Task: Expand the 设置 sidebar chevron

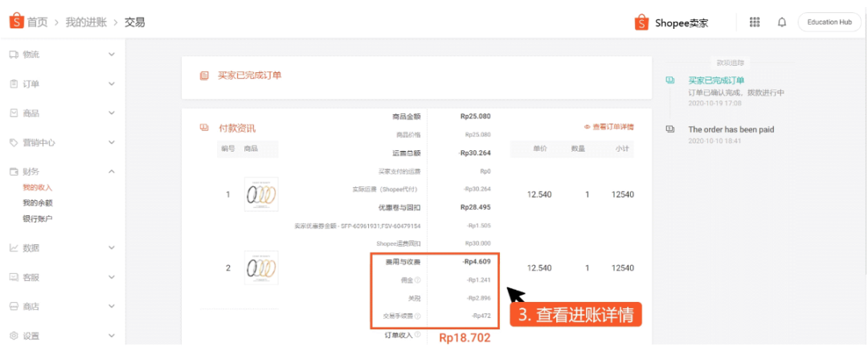Action: [x=111, y=336]
